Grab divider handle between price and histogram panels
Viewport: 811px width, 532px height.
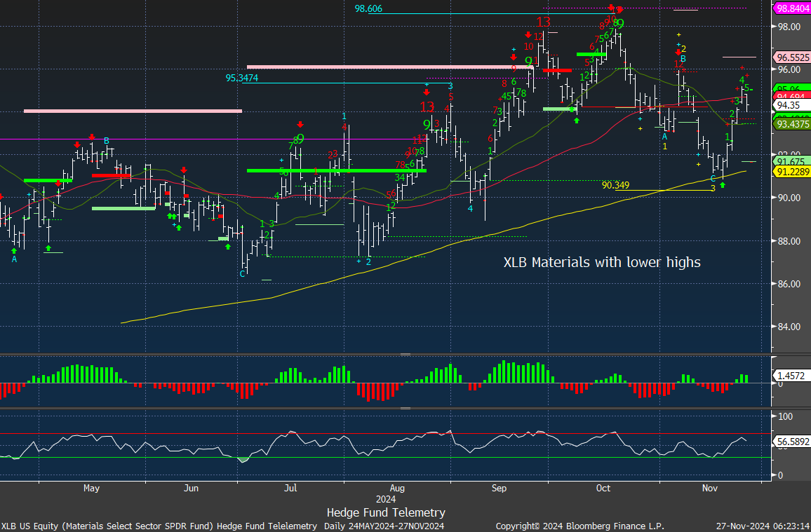(405, 355)
